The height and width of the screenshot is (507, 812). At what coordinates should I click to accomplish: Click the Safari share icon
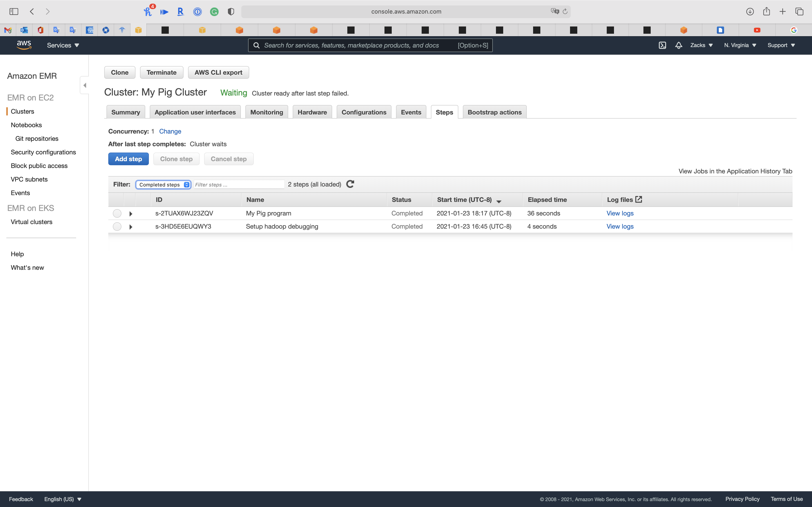(x=766, y=11)
